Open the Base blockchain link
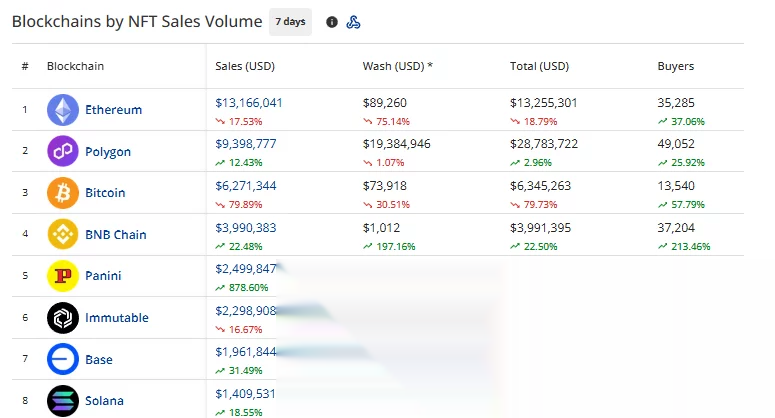775x418 pixels. pos(98,360)
